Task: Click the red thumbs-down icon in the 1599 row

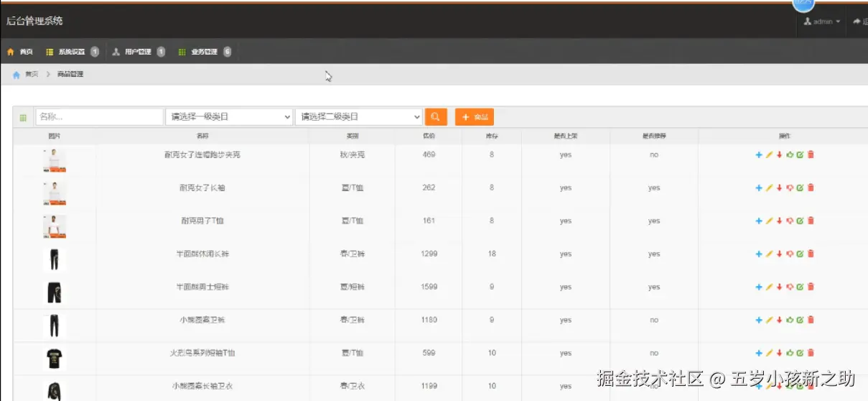Action: coord(790,287)
